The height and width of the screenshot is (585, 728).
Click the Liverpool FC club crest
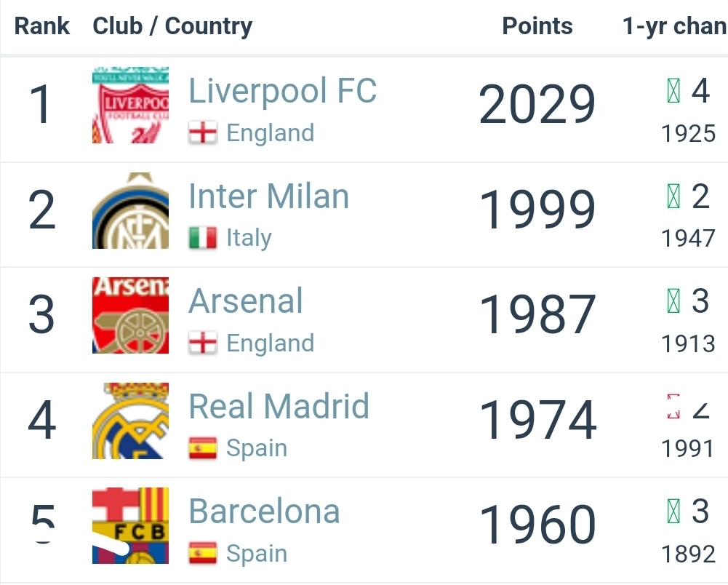point(130,106)
